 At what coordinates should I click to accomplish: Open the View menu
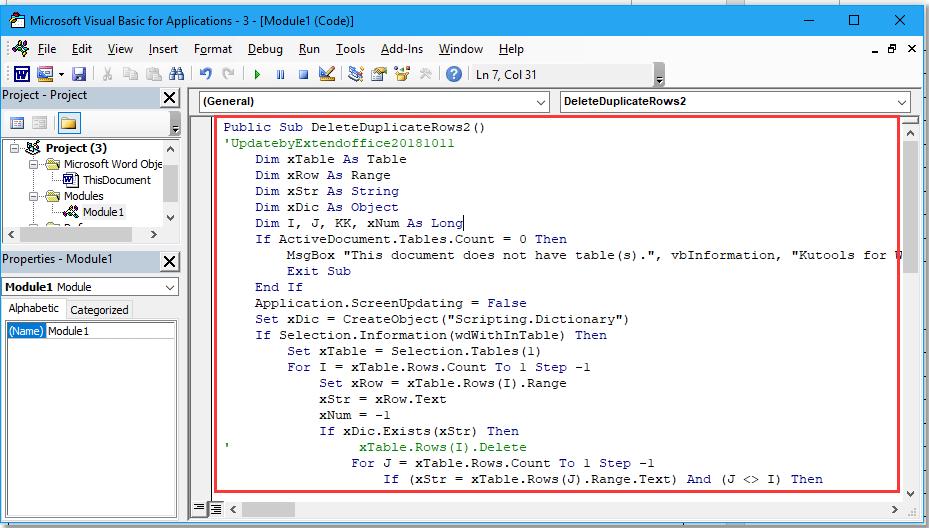pos(120,49)
